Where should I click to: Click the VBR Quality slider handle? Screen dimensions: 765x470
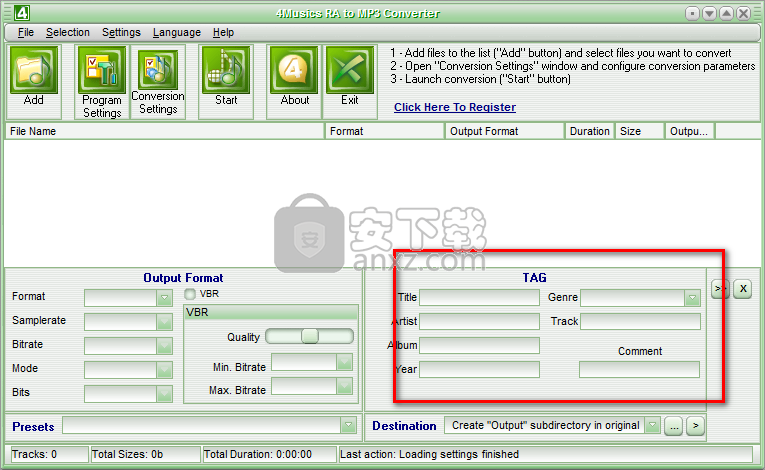(x=310, y=336)
